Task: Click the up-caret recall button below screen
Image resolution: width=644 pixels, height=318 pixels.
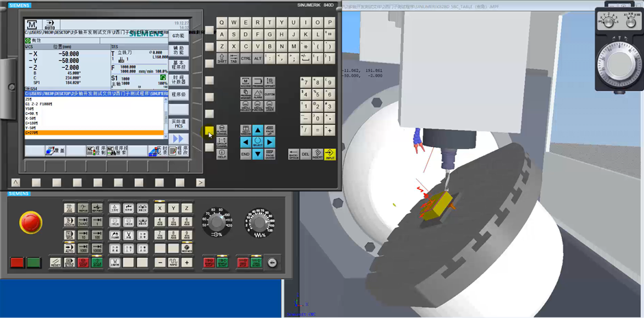Action: coord(16,183)
